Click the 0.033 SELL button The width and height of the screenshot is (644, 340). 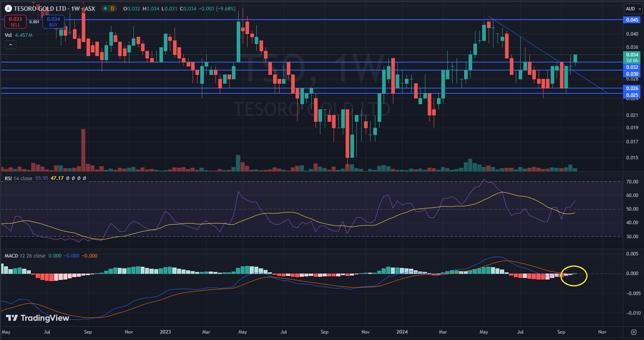click(15, 22)
